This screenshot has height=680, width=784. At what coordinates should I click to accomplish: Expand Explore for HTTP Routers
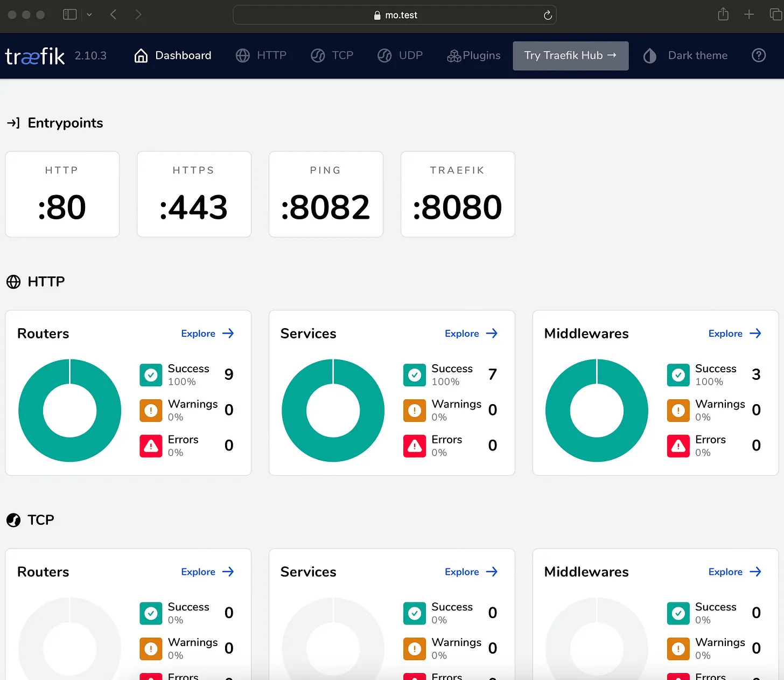pyautogui.click(x=207, y=334)
